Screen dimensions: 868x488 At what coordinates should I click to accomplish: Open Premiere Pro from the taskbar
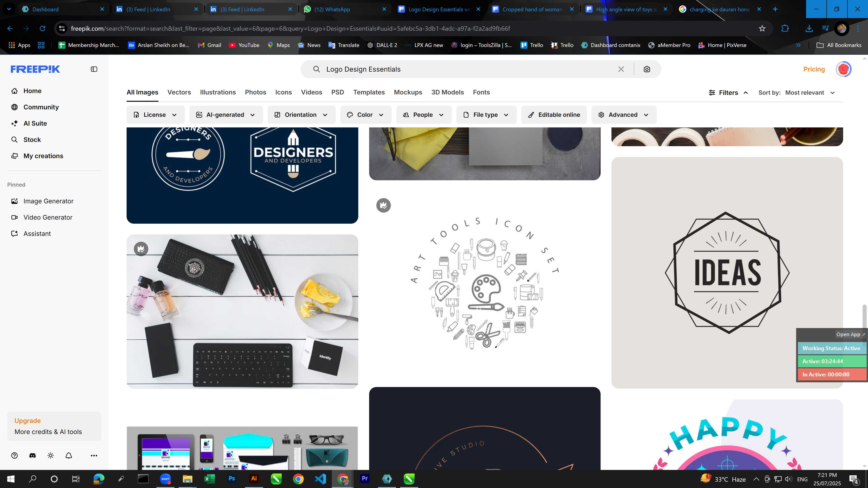click(x=365, y=479)
